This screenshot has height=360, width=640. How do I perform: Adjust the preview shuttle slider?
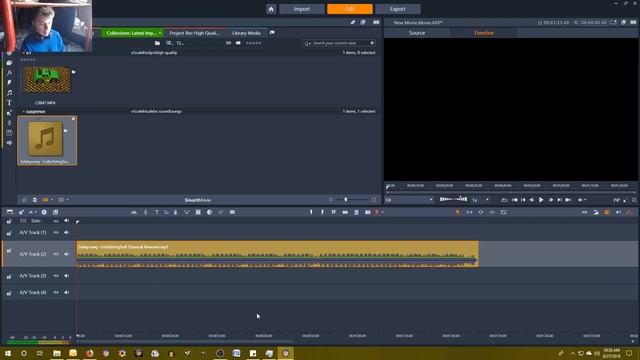click(x=453, y=200)
